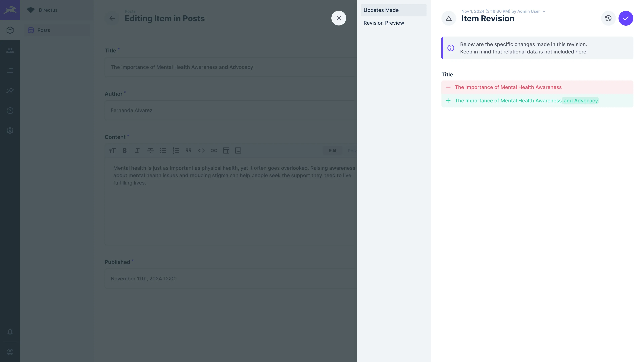Select the Updates Made tab
This screenshot has width=644, height=362.
[x=381, y=10]
